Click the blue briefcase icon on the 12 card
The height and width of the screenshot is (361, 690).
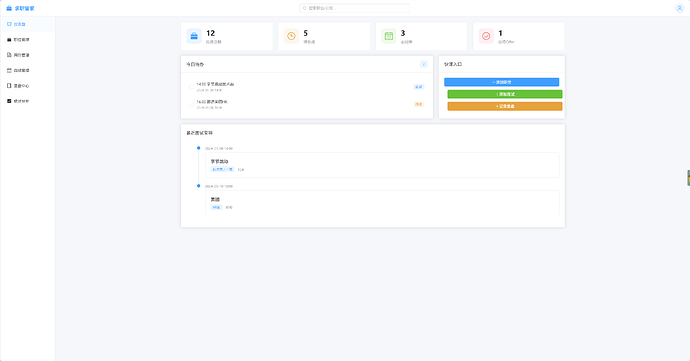[194, 36]
